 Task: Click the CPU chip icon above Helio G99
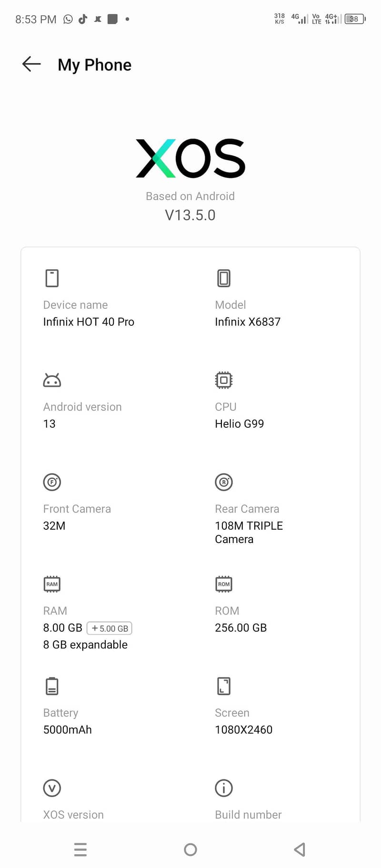coord(224,380)
